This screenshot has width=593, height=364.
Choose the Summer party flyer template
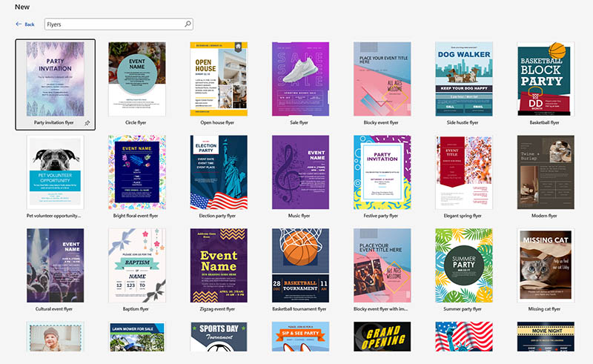(x=463, y=265)
